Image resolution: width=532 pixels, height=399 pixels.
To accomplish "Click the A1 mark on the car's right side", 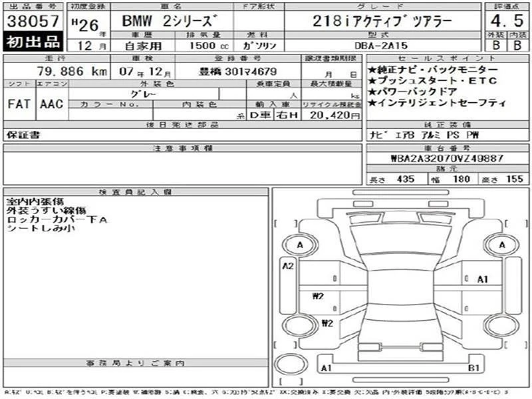I will click(x=482, y=279).
